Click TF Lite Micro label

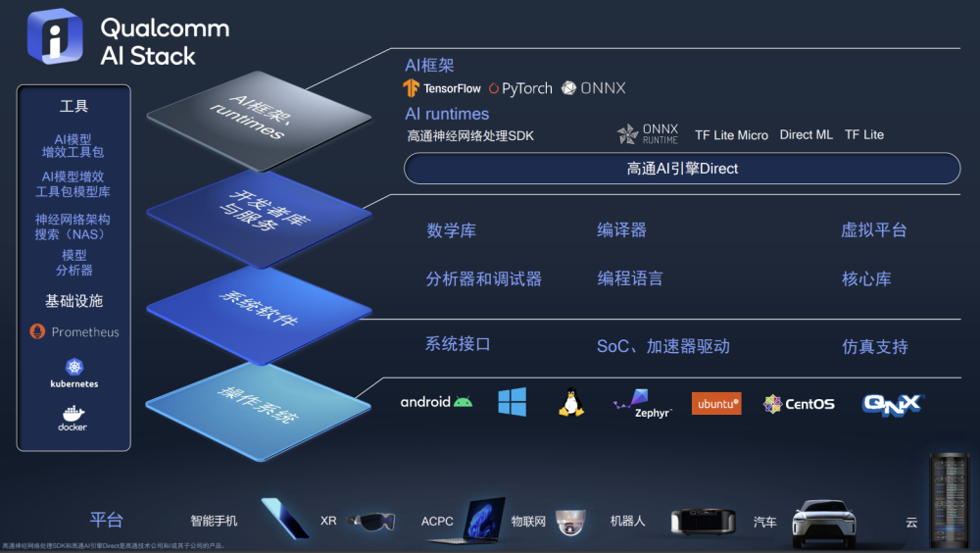731,135
